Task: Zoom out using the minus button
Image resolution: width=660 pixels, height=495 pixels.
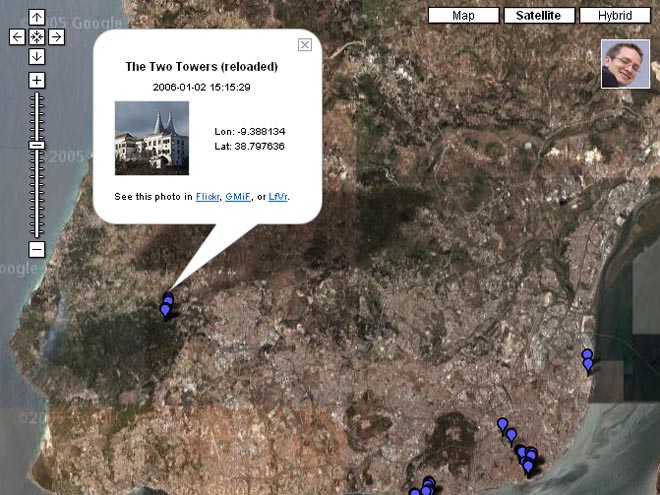Action: (x=37, y=249)
